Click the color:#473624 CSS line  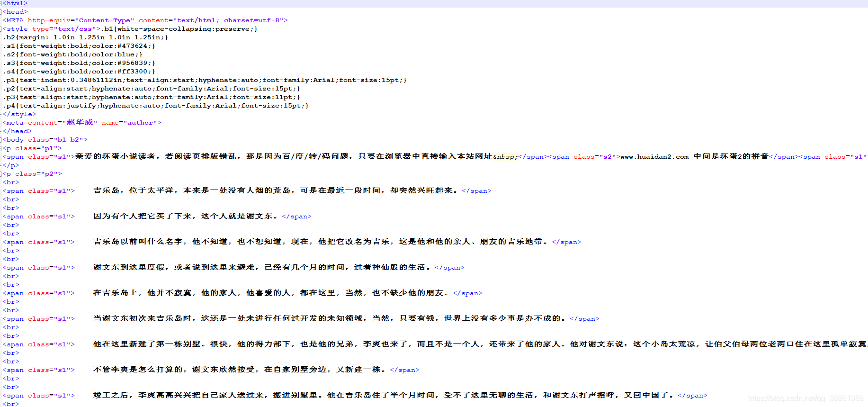point(79,46)
